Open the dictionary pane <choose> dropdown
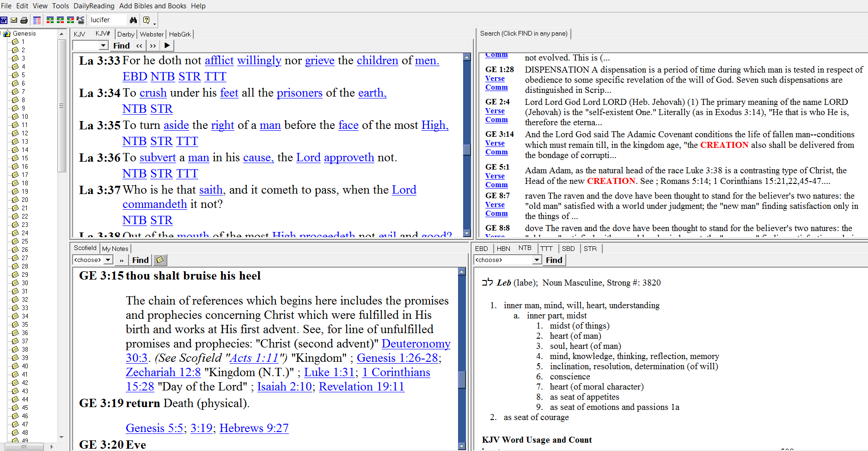The height and width of the screenshot is (451, 868). (x=537, y=260)
